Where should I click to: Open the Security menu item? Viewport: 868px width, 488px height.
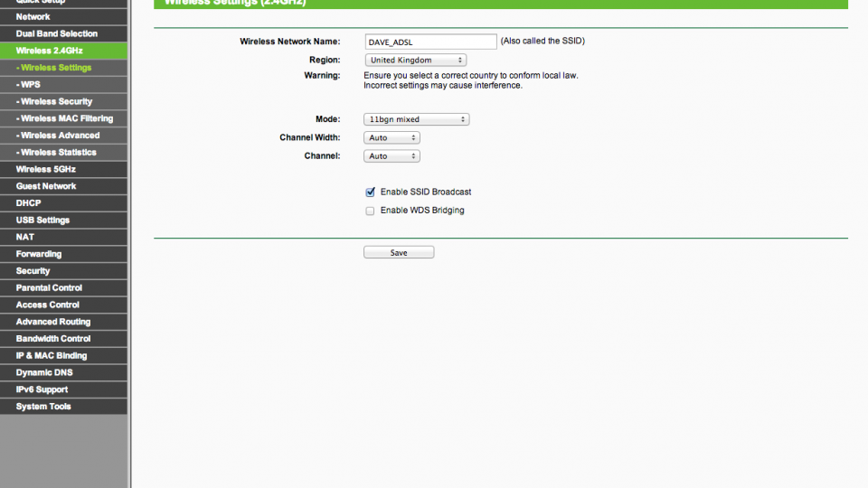[x=63, y=271]
